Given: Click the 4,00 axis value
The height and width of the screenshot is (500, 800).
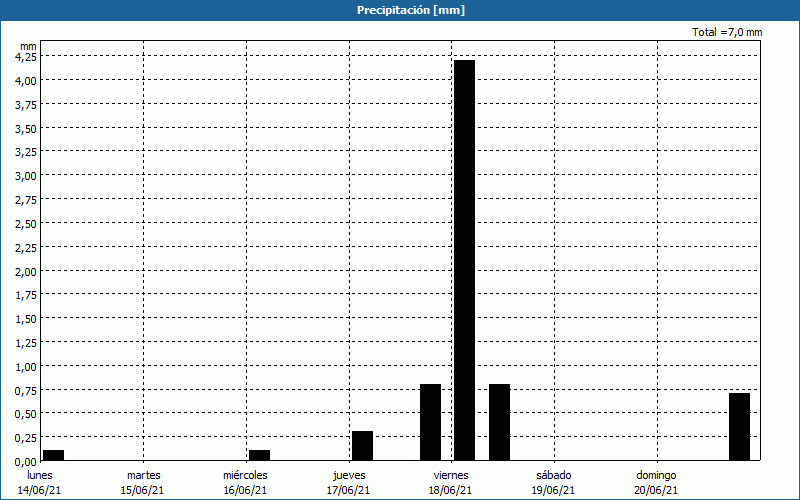Looking at the screenshot, I should tap(26, 81).
